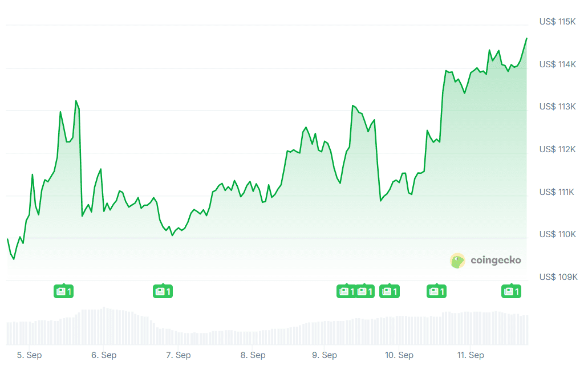Click the 7. Sep date on the axis
This screenshot has width=588, height=366.
[179, 355]
